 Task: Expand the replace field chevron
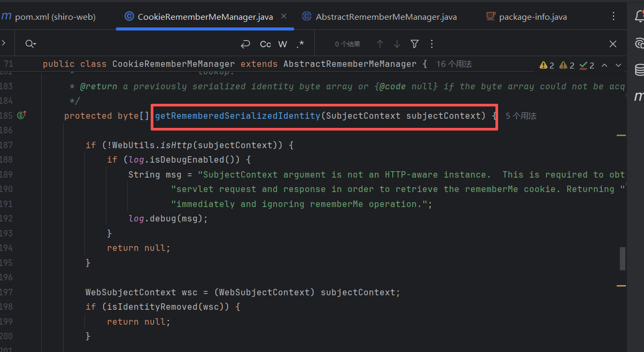[x=3, y=44]
